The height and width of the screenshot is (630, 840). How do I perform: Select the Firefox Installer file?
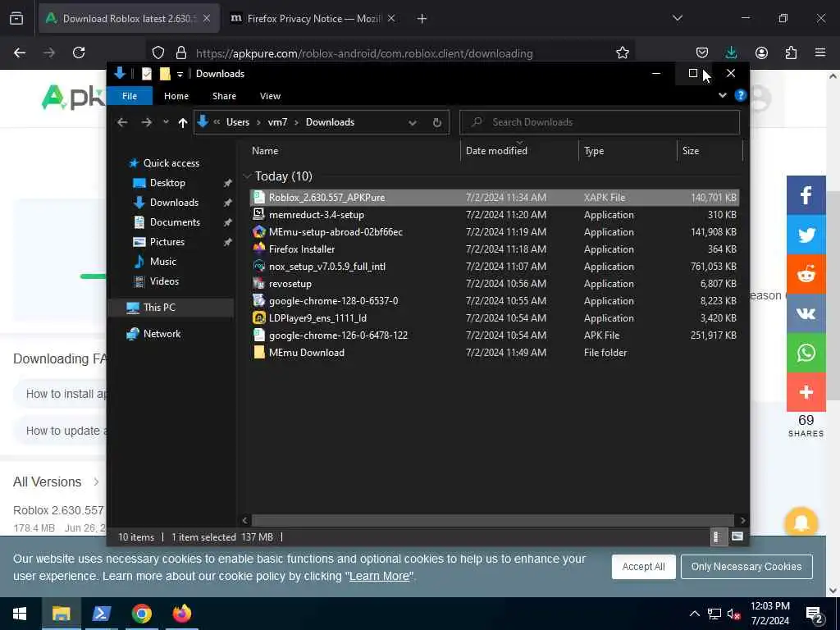point(494,249)
